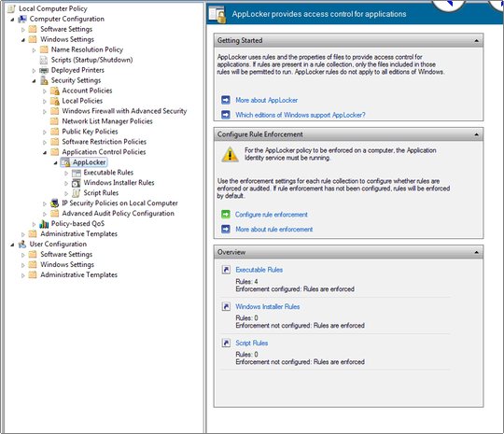
Task: Click the Network List Manager Policies folder icon
Action: (55, 121)
